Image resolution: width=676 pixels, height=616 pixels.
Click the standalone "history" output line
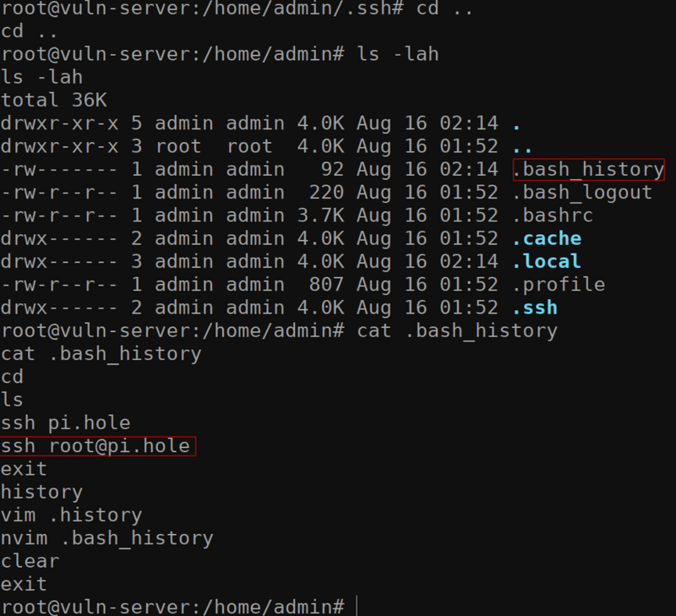coord(42,492)
